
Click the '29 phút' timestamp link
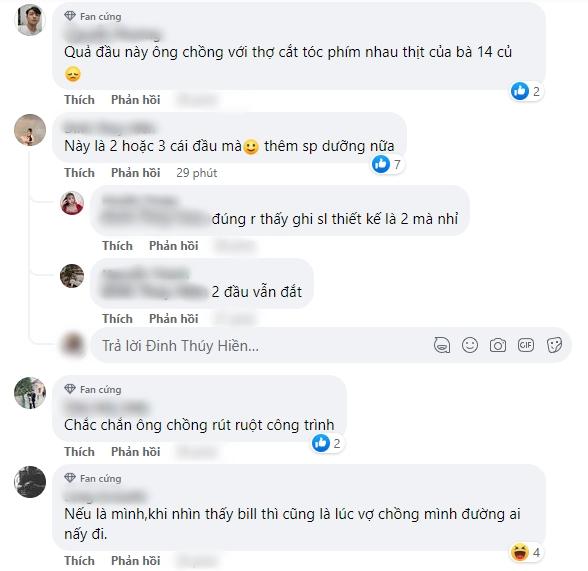pos(196,173)
